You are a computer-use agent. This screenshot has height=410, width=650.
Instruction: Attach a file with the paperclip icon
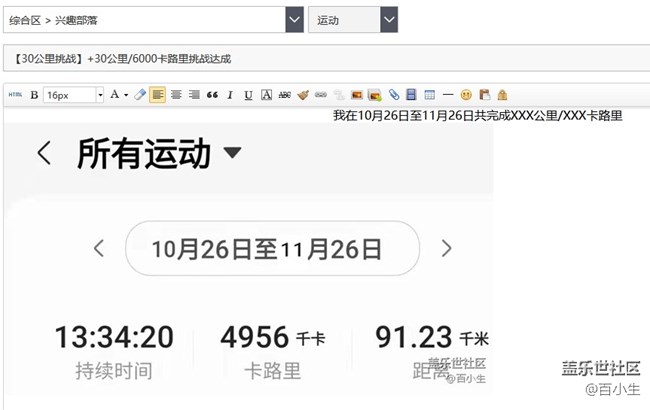click(394, 95)
